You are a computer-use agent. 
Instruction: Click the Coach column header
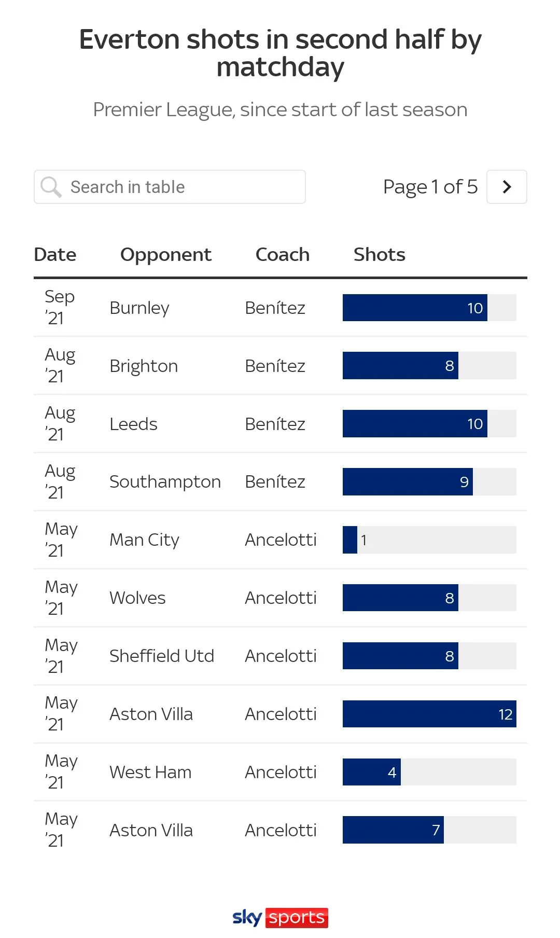[282, 255]
